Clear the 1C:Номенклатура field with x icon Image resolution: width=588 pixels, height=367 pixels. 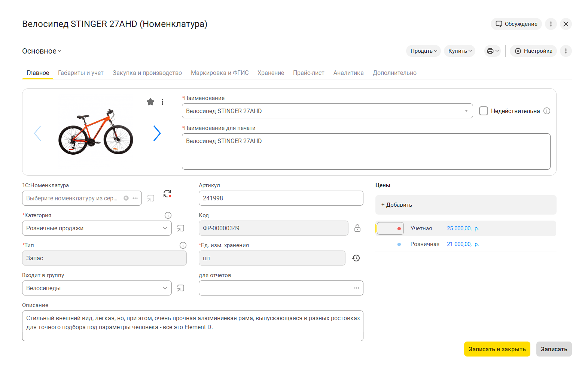126,198
